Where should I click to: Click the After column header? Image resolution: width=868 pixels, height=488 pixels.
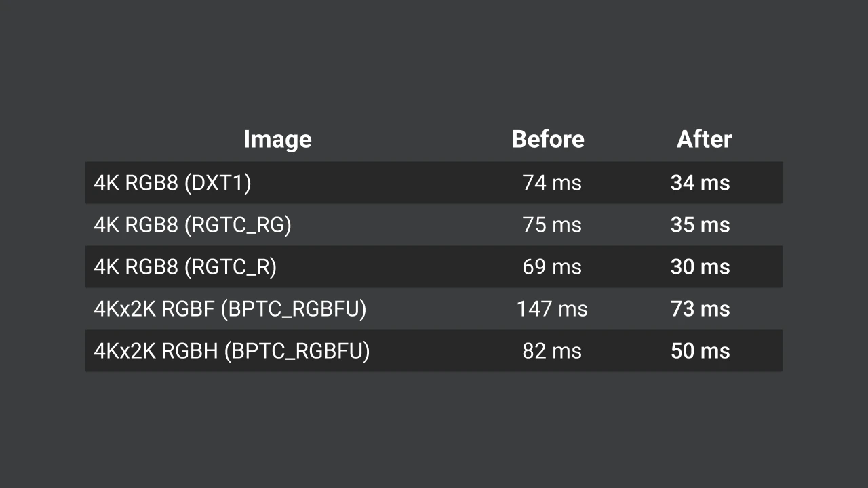[704, 139]
